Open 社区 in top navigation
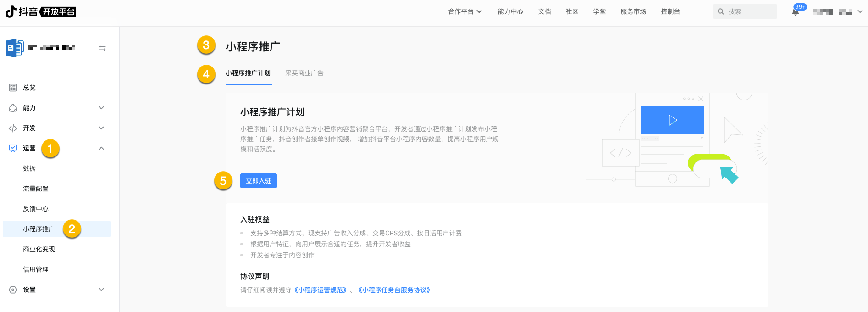This screenshot has width=868, height=312. [x=572, y=11]
